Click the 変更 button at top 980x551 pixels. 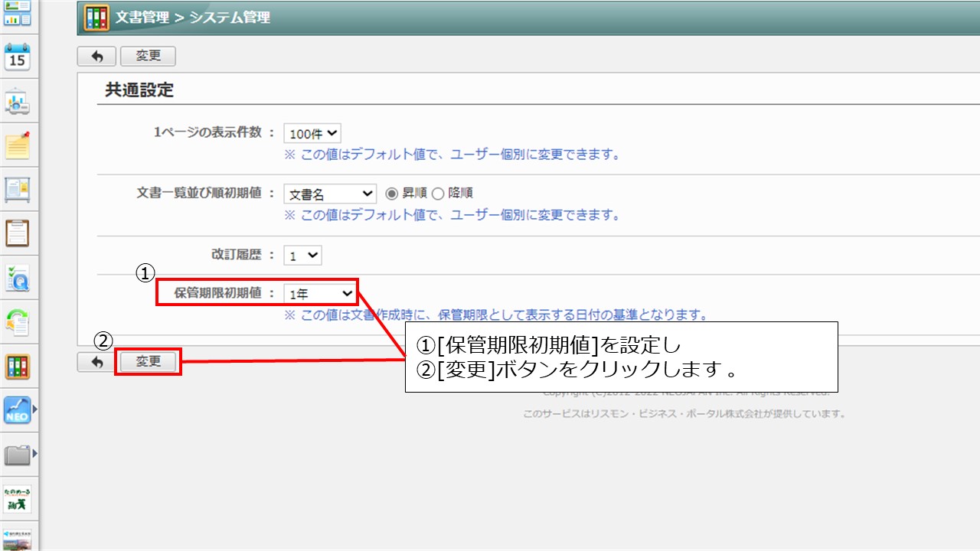coord(148,56)
